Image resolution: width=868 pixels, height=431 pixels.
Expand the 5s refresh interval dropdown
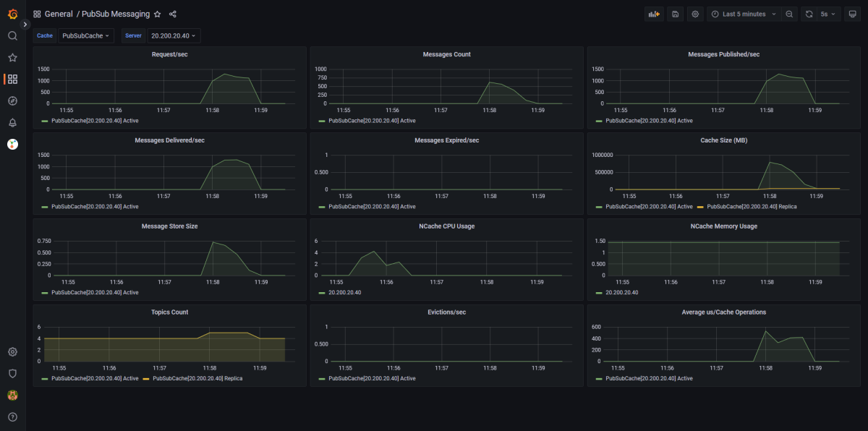[x=827, y=14]
